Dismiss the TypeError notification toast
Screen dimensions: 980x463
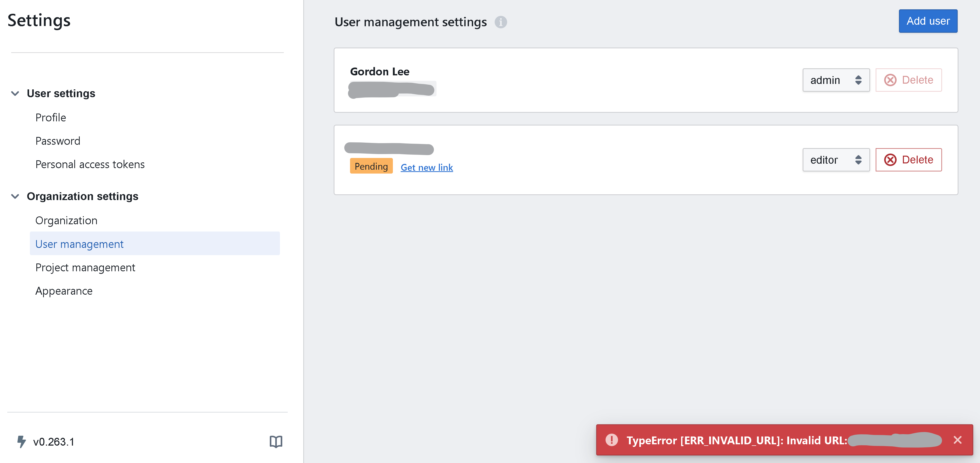tap(958, 440)
